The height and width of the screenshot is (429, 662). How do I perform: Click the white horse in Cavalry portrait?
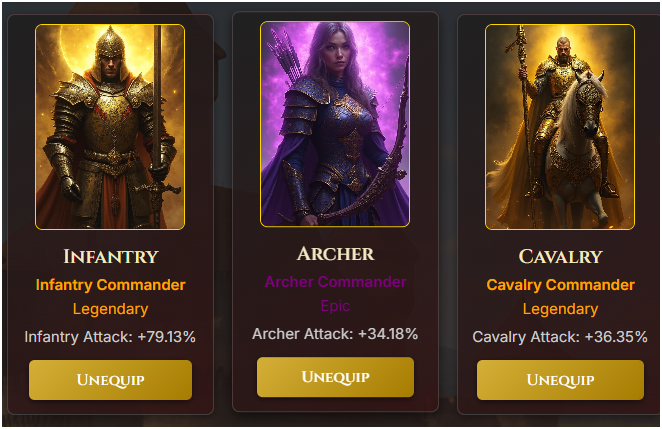[x=578, y=148]
